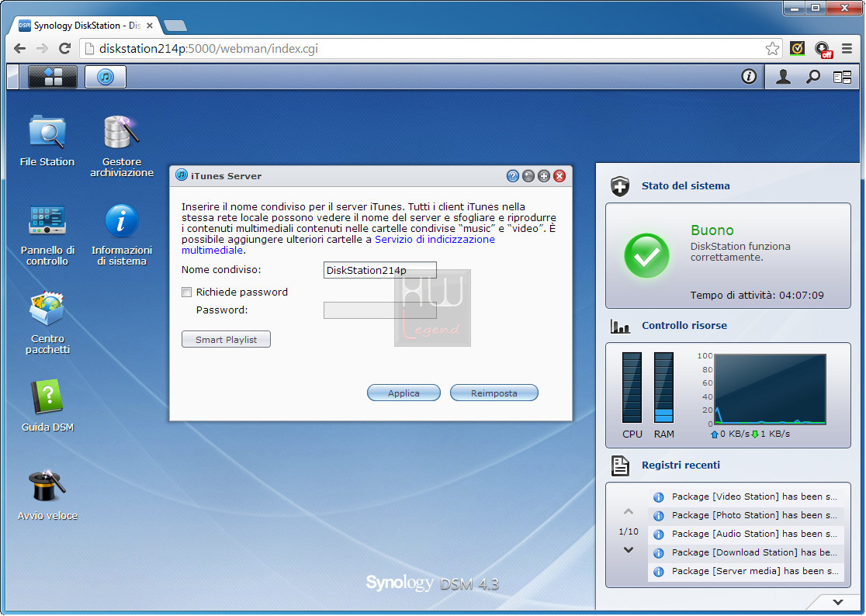866x616 pixels.
Task: Collapse the widgets panel with bottom chevron
Action: tap(838, 602)
